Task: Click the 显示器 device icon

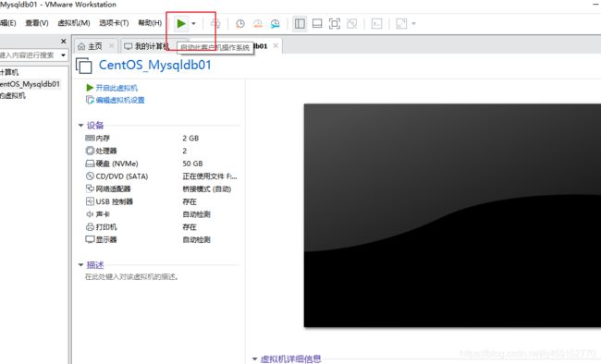Action: coord(90,239)
